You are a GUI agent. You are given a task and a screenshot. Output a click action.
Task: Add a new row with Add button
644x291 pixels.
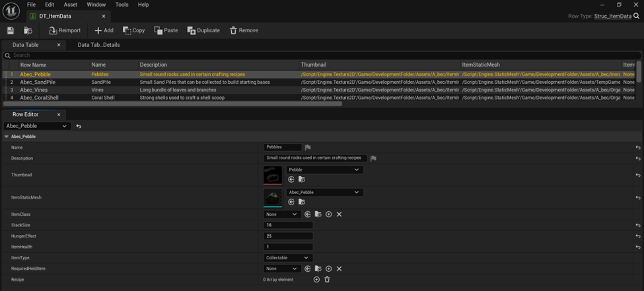click(x=104, y=30)
